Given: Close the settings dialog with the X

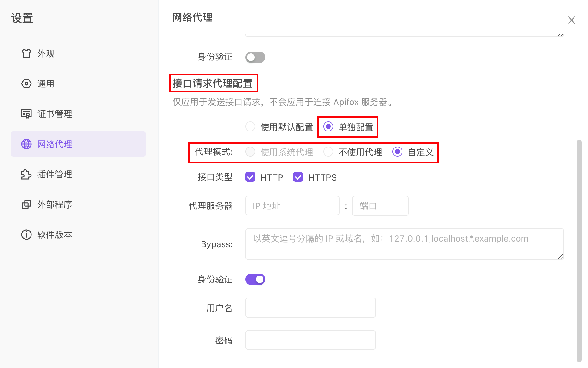Looking at the screenshot, I should (x=571, y=20).
